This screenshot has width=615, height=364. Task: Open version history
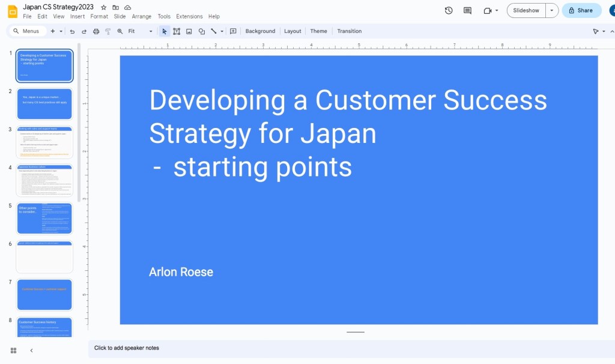[x=448, y=10]
